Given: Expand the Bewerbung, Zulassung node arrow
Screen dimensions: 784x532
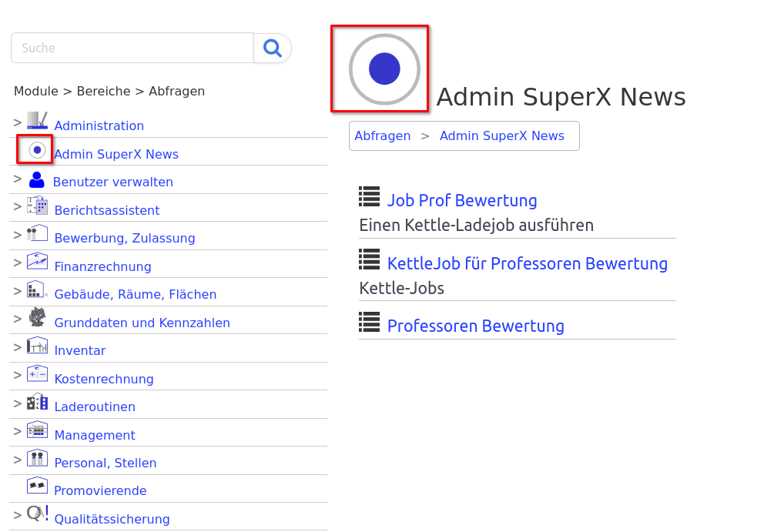Looking at the screenshot, I should pyautogui.click(x=18, y=235).
